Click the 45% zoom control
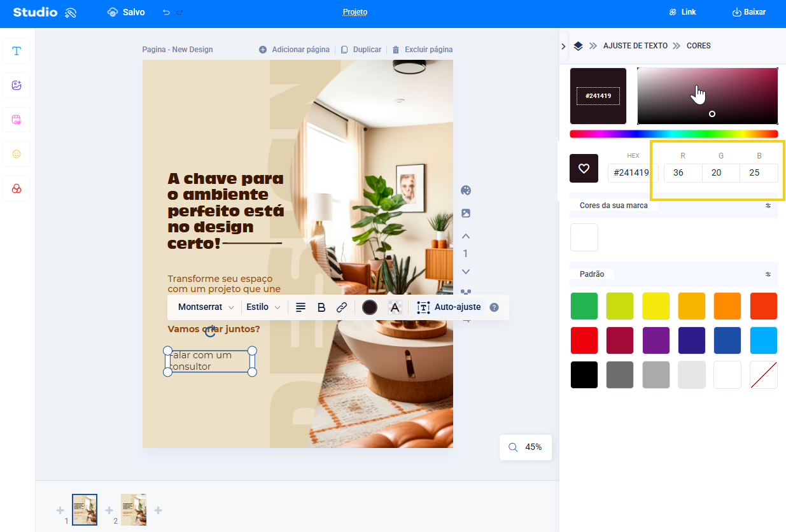Image resolution: width=786 pixels, height=532 pixels. click(526, 447)
